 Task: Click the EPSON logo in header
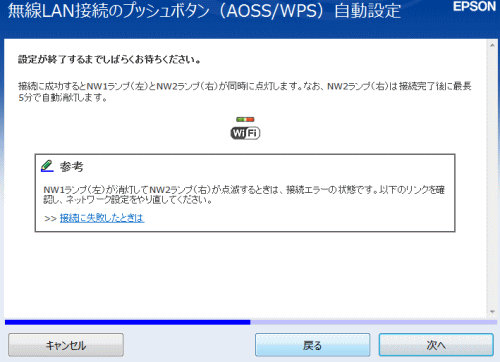(474, 7)
